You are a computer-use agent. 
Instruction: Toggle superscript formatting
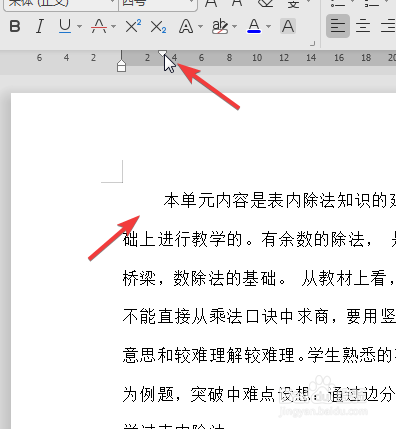(x=133, y=26)
